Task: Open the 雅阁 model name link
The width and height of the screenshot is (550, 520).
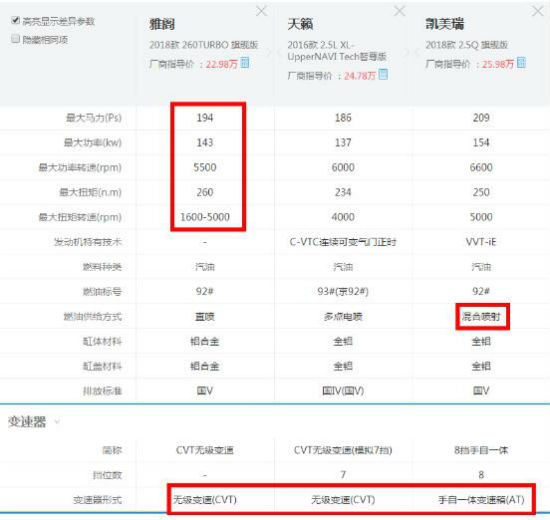Action: point(162,24)
